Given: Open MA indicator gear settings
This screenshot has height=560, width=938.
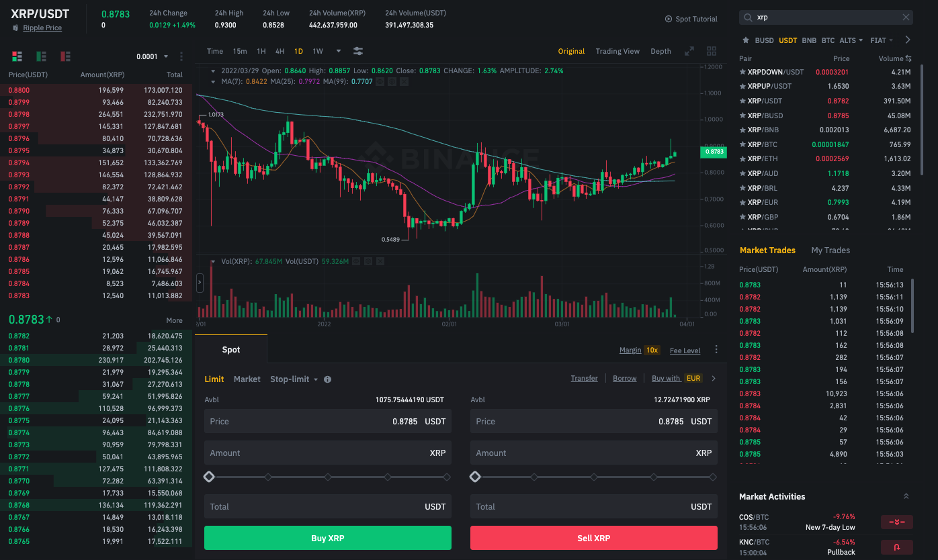Looking at the screenshot, I should pos(392,82).
